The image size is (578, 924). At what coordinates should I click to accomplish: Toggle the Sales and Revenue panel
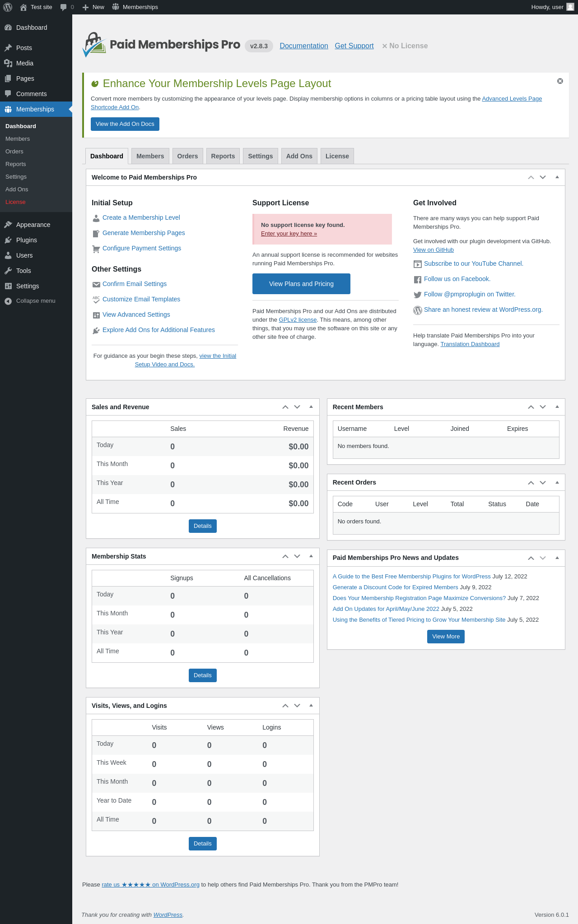(x=311, y=407)
